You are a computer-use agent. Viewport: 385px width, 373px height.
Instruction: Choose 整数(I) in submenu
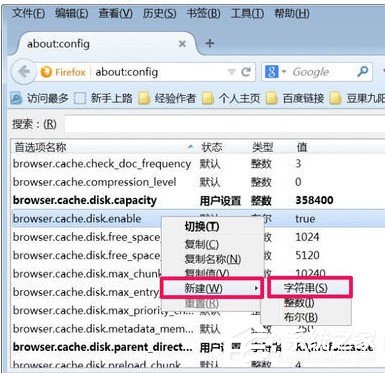[x=306, y=303]
